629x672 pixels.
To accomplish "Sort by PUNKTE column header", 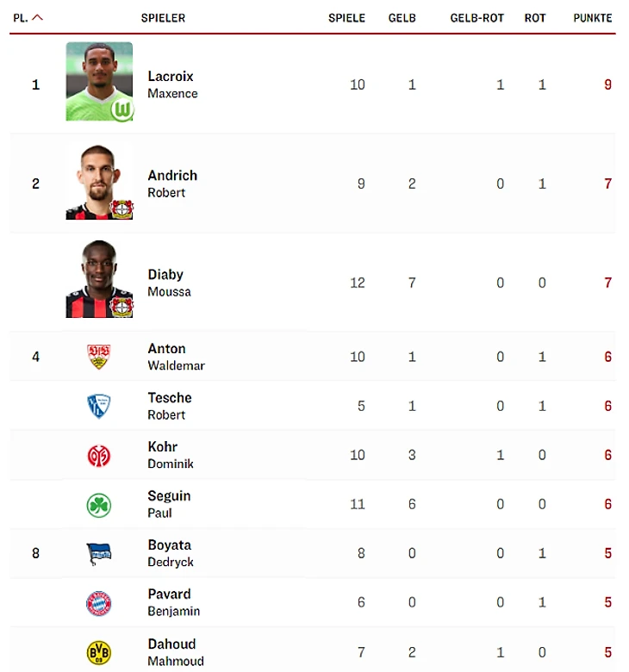I will point(593,18).
